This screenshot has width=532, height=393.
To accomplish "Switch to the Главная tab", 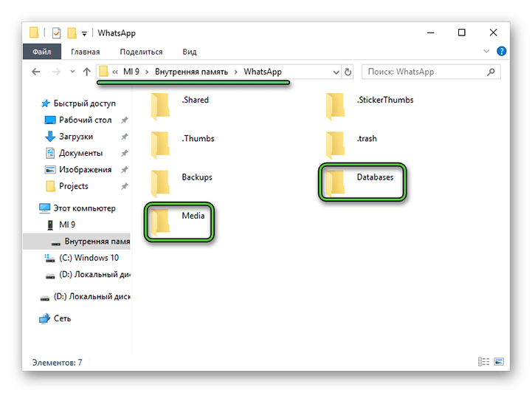I will click(85, 52).
